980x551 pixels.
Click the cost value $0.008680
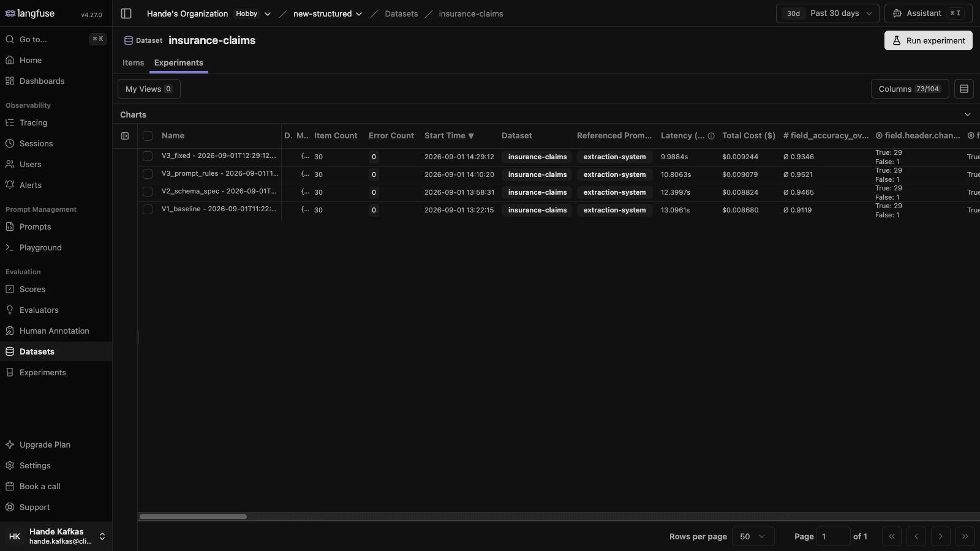point(740,210)
